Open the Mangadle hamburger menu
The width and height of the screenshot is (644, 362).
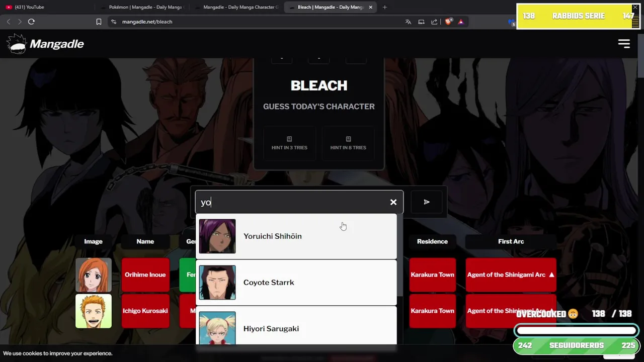pos(624,44)
